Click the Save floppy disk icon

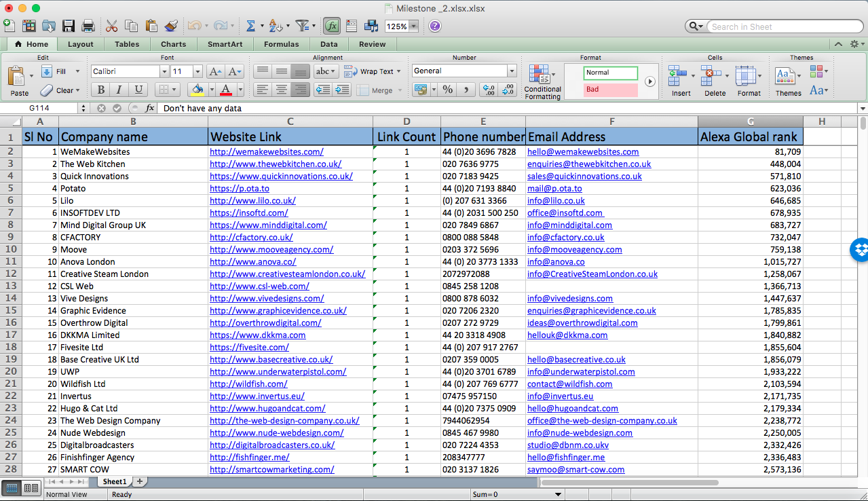tap(69, 26)
